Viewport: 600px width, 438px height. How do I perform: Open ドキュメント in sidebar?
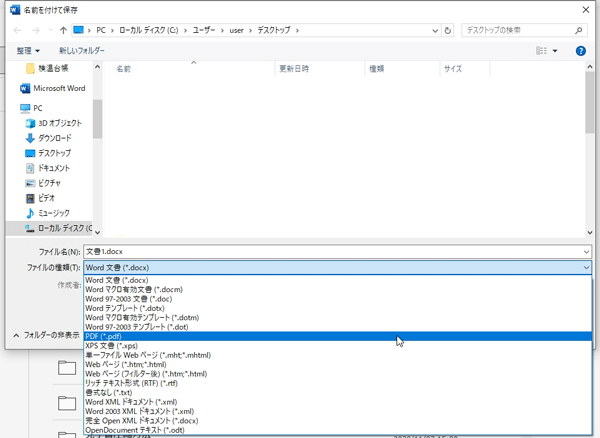click(x=48, y=168)
